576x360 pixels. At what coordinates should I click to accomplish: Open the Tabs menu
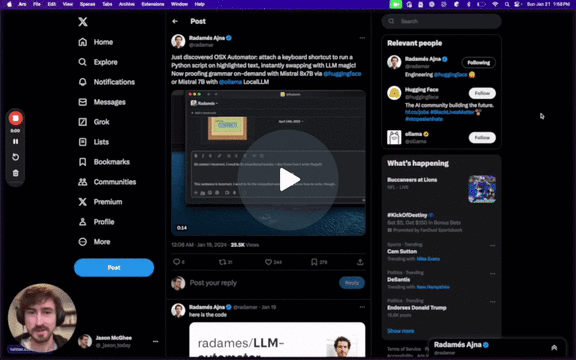[x=107, y=4]
